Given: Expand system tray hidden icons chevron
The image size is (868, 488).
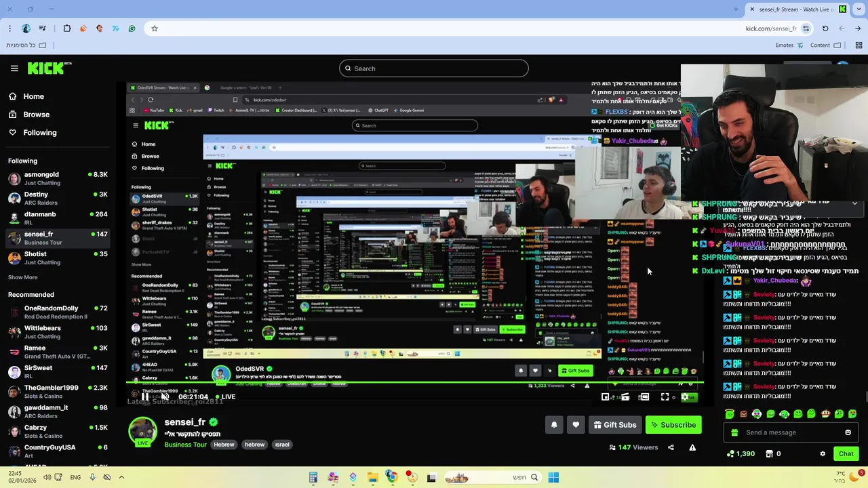Looking at the screenshot, I should [121, 477].
